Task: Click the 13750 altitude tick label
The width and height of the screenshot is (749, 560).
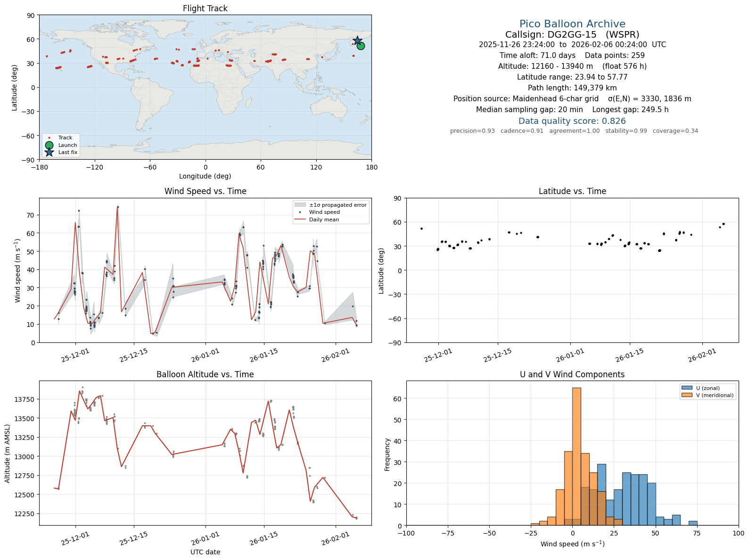Action: click(x=25, y=399)
